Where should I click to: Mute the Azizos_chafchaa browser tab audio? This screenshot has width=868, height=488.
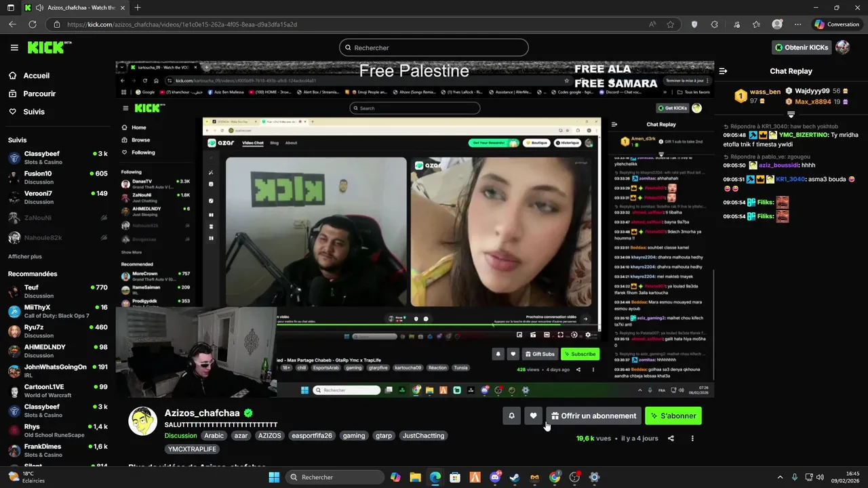(39, 7)
